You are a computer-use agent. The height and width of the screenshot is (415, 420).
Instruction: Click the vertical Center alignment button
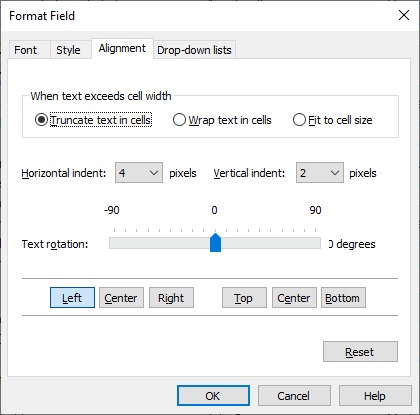point(294,298)
